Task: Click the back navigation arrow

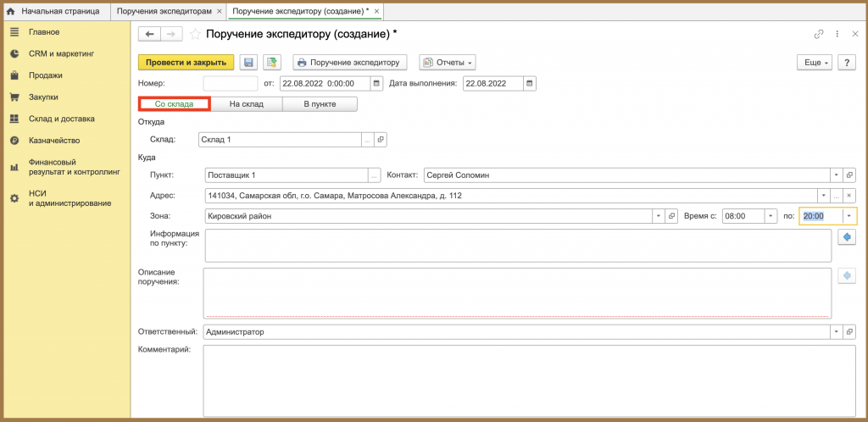Action: coord(149,34)
